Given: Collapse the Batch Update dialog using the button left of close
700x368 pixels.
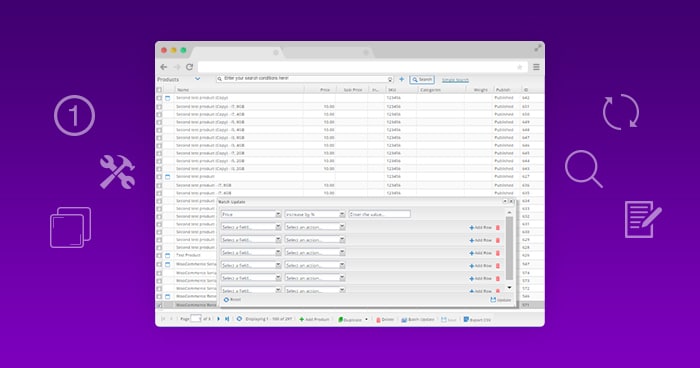Looking at the screenshot, I should [505, 201].
